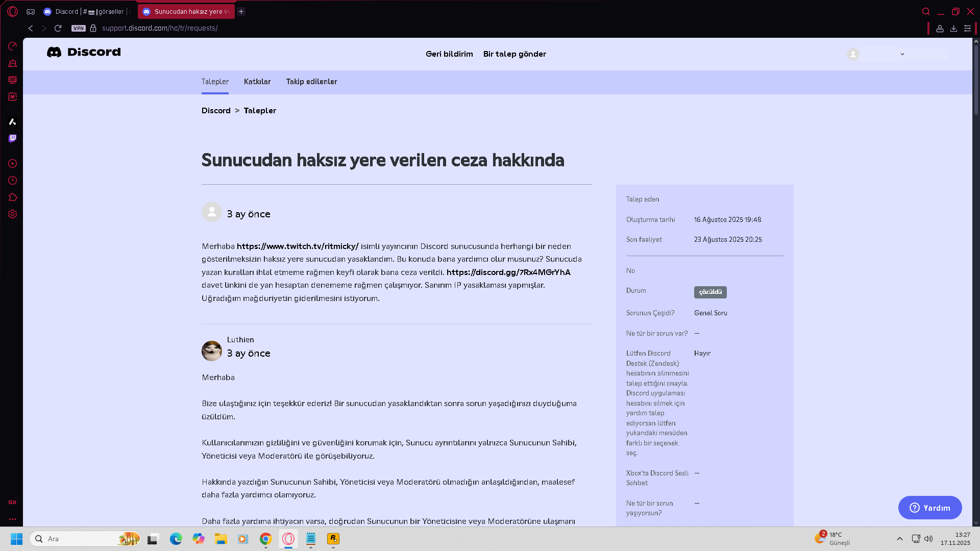Image resolution: width=980 pixels, height=551 pixels.
Task: Click Bir talep gönder link
Action: pyautogui.click(x=514, y=54)
